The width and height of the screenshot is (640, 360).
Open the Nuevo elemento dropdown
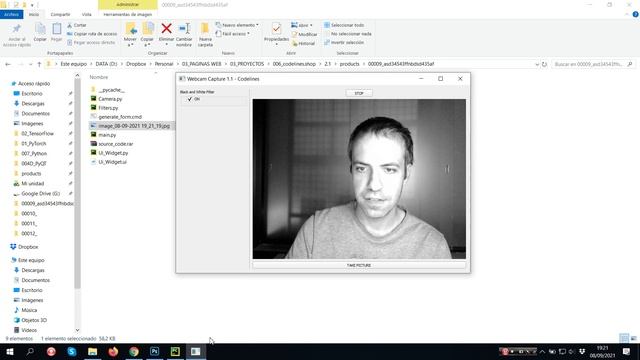click(237, 25)
